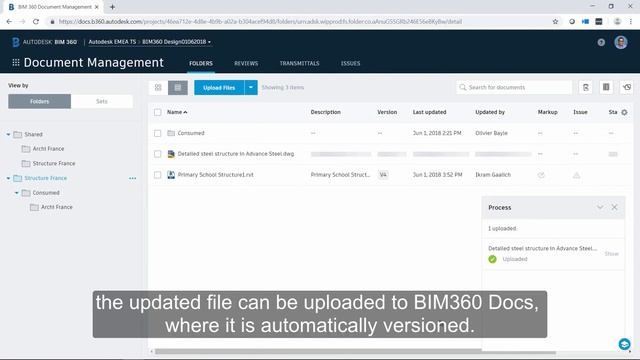
Task: Open the chat support bubble icon
Action: (624, 344)
